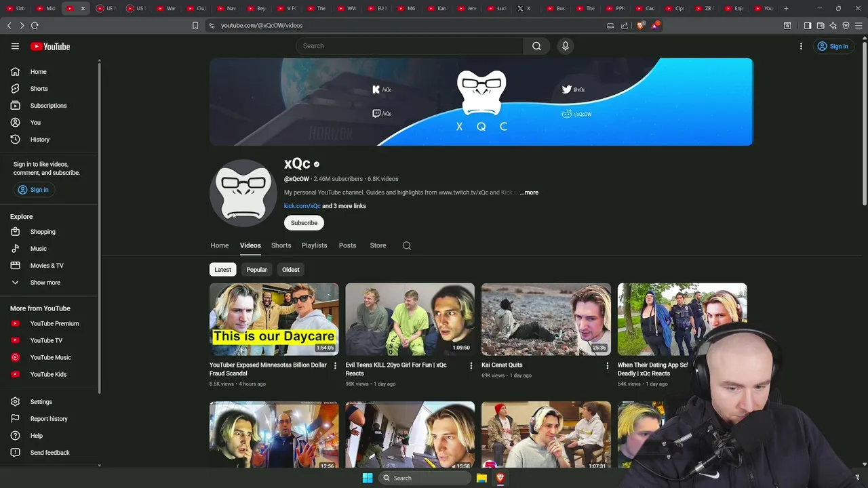Switch to the channel Home tab
Viewport: 868px width, 488px height.
point(219,245)
